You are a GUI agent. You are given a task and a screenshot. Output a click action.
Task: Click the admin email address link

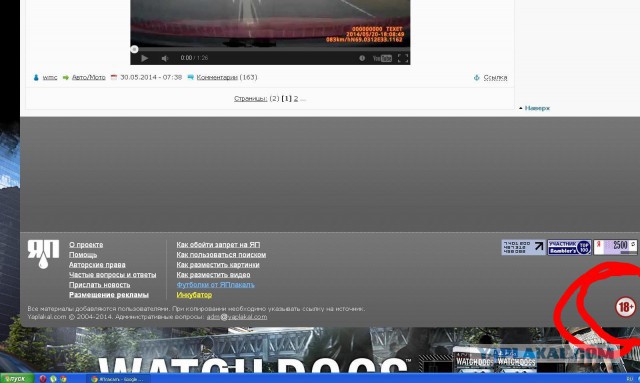pos(237,317)
